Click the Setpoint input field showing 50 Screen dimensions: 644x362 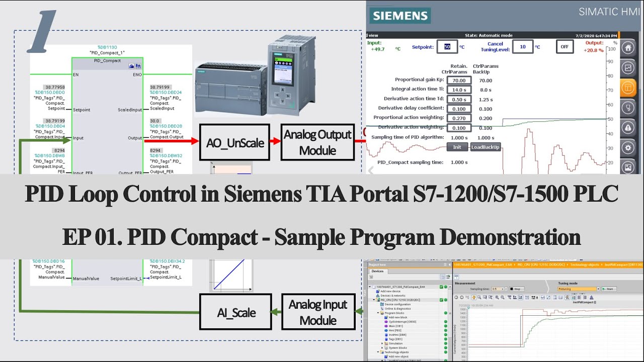point(447,47)
